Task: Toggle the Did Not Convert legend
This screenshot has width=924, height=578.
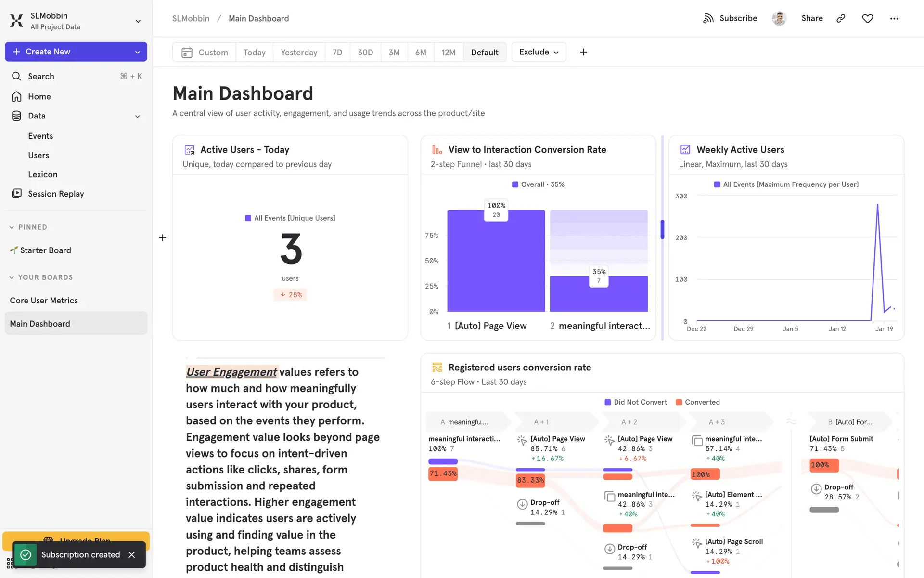Action: click(x=636, y=402)
